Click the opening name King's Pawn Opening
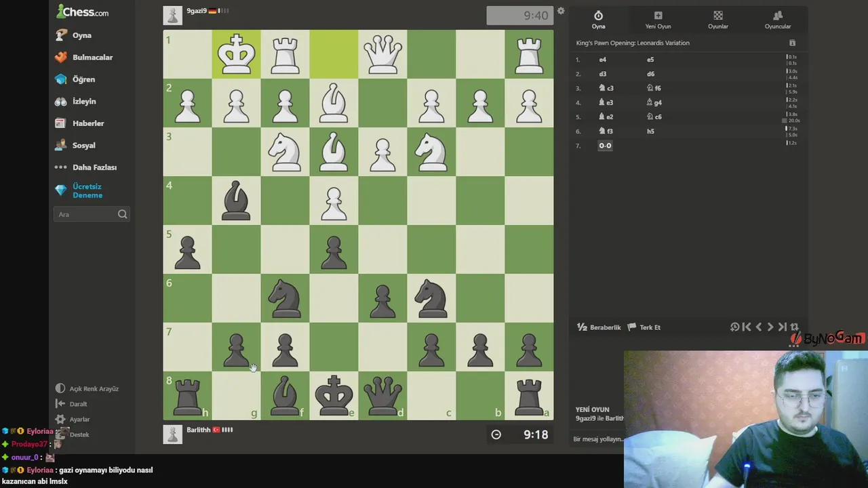The height and width of the screenshot is (488, 868). [x=633, y=43]
